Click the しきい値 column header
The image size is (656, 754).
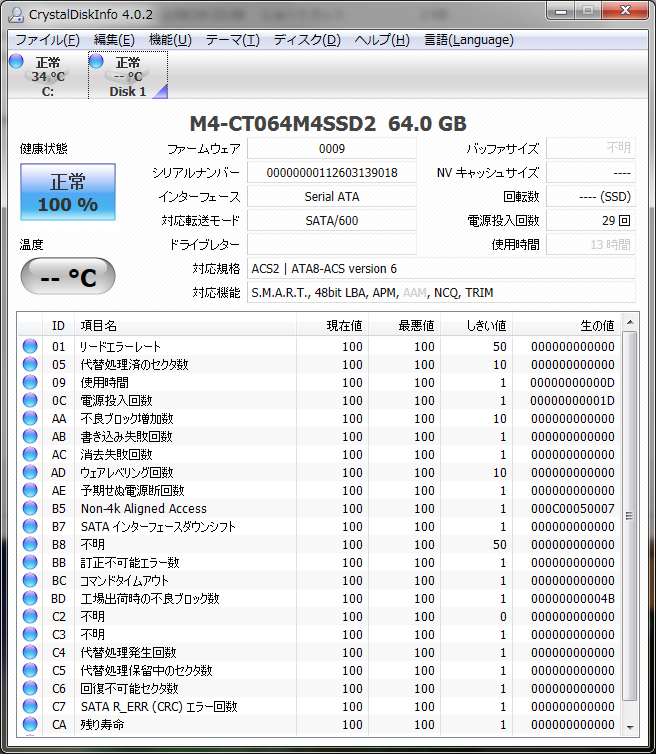[x=477, y=326]
